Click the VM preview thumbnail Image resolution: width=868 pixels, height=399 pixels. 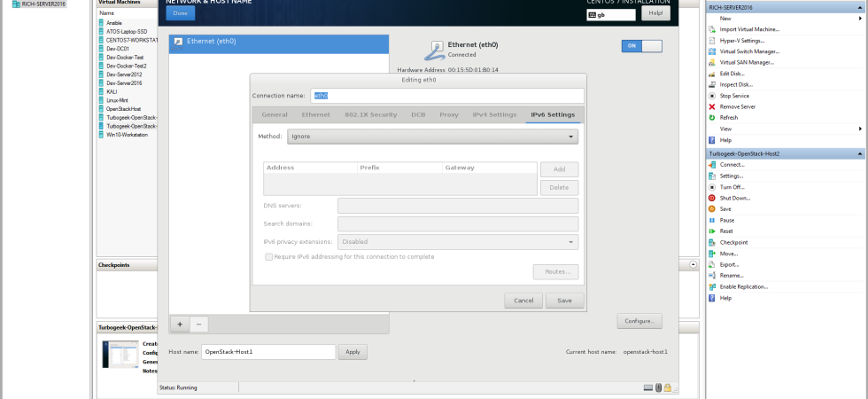[120, 355]
